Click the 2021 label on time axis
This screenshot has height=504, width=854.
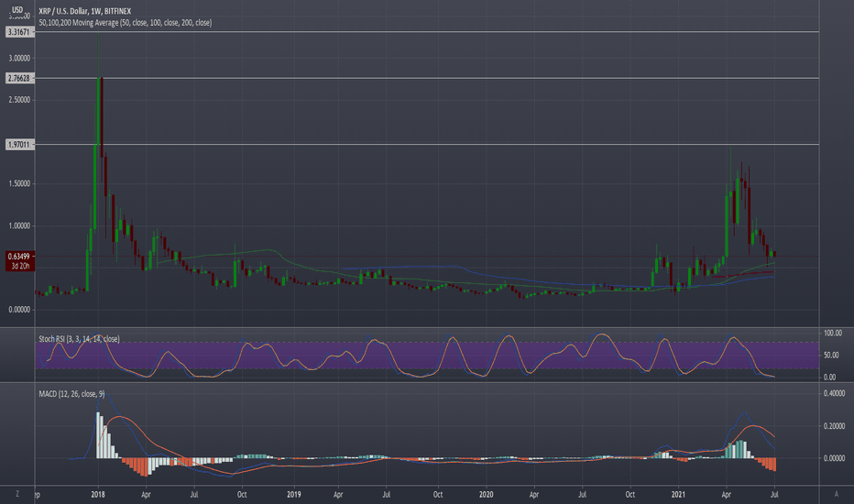(x=679, y=495)
